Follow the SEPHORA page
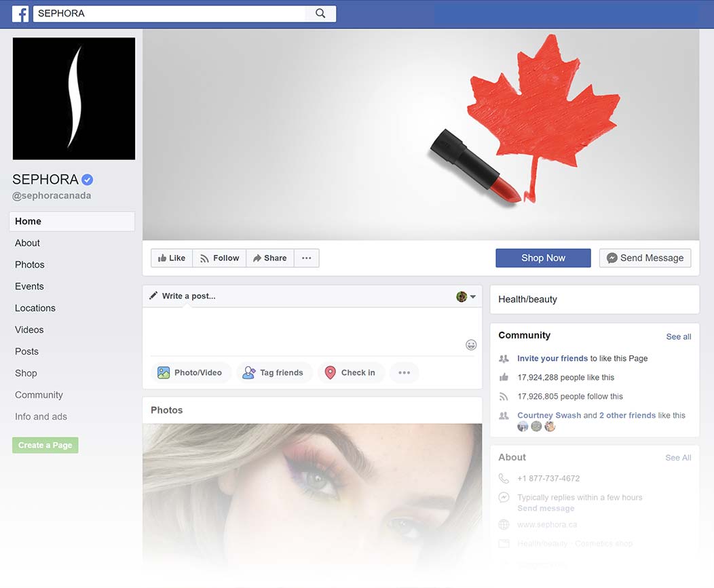 coord(219,258)
